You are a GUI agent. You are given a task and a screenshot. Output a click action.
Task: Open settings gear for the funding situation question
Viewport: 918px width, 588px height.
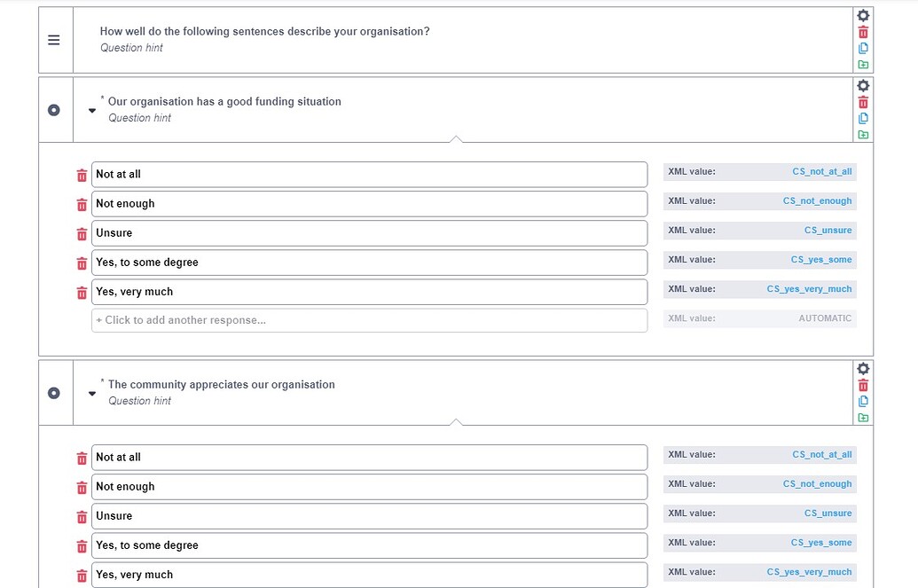(x=862, y=85)
